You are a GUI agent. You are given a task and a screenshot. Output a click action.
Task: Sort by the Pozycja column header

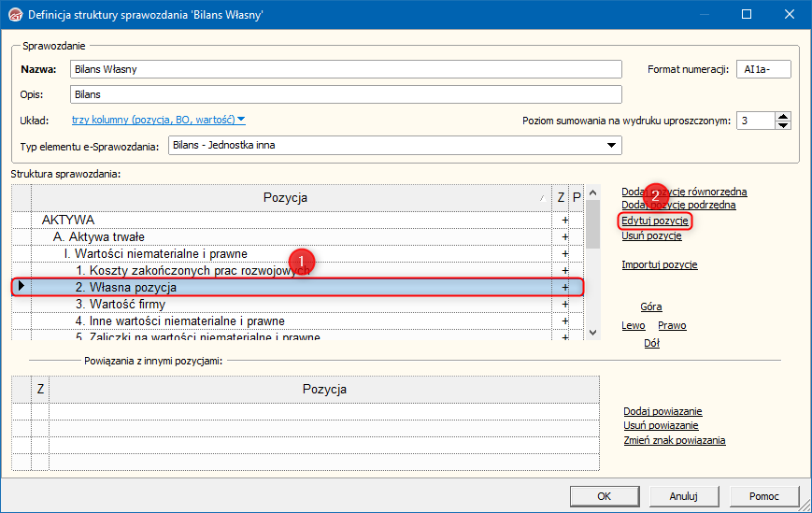pyautogui.click(x=285, y=197)
